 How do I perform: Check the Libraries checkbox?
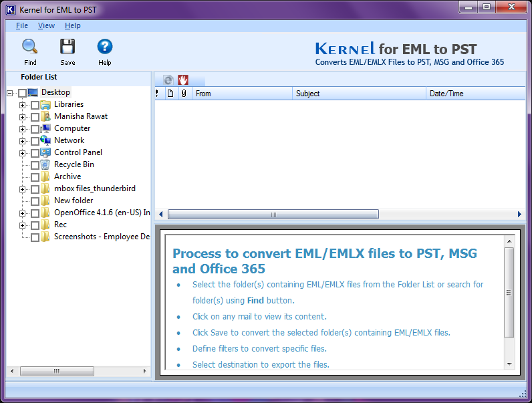[35, 105]
